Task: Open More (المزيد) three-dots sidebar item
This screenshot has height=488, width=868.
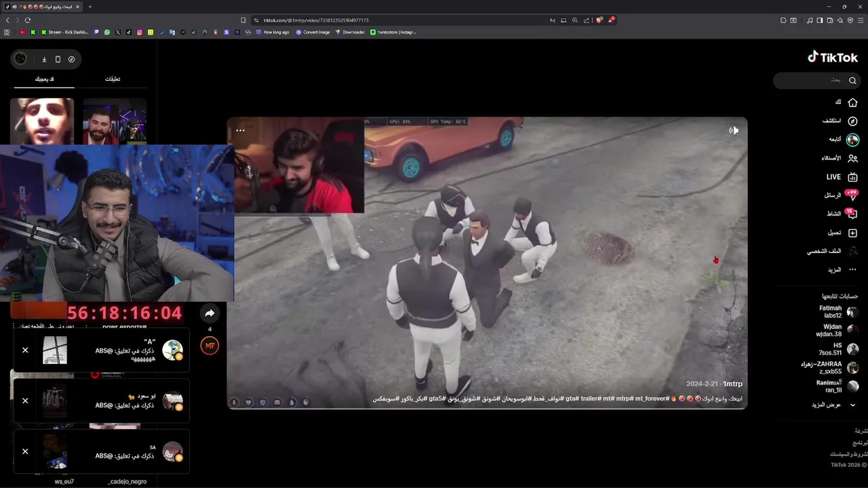Action: click(843, 270)
